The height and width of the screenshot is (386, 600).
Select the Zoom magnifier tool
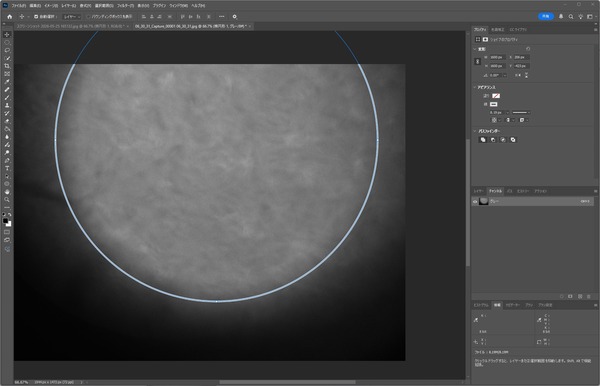(x=7, y=200)
